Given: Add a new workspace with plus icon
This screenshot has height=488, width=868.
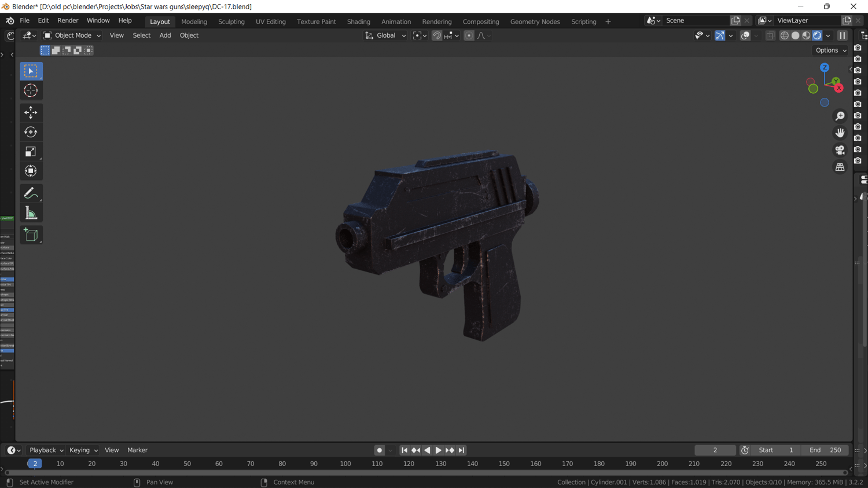Looking at the screenshot, I should tap(608, 21).
